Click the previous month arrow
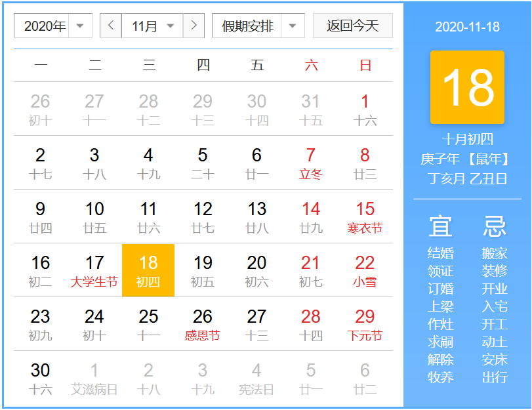 pyautogui.click(x=110, y=26)
